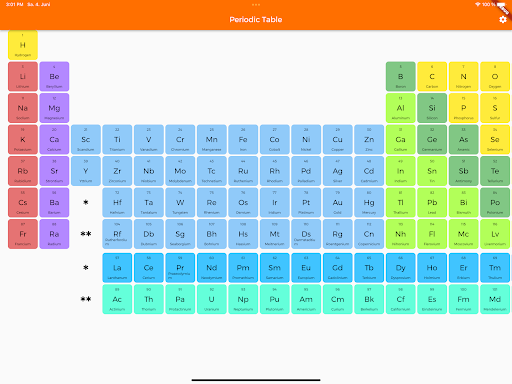Click the Oxygen (O) tile

(495, 76)
